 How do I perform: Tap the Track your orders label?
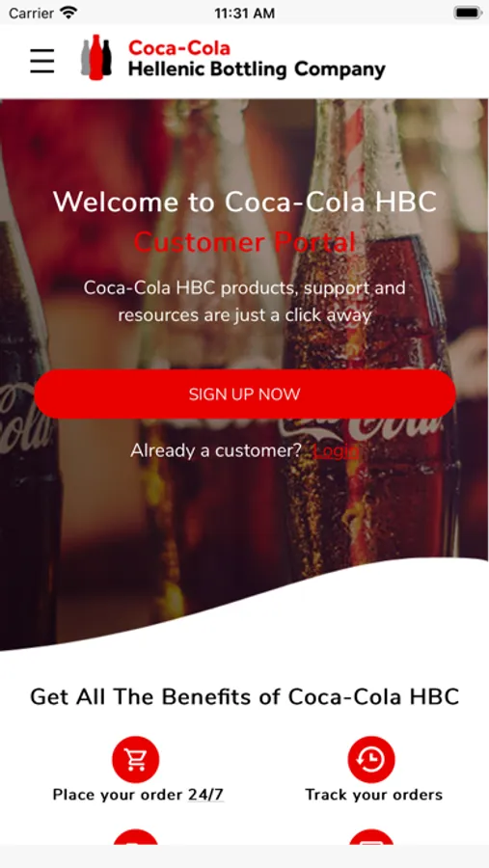pyautogui.click(x=374, y=795)
